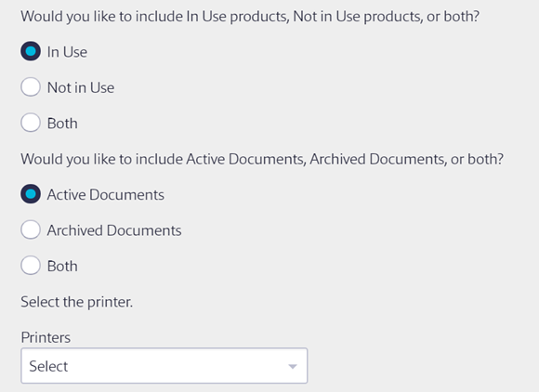The width and height of the screenshot is (539, 392).
Task: Click the "In Use" label text
Action: (x=67, y=52)
